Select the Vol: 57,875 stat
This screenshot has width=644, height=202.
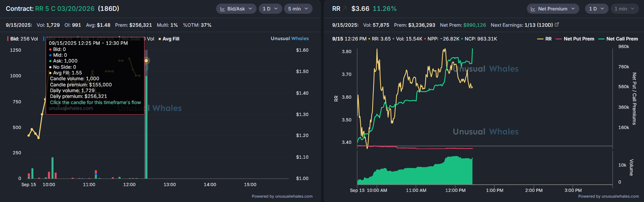[x=376, y=25]
